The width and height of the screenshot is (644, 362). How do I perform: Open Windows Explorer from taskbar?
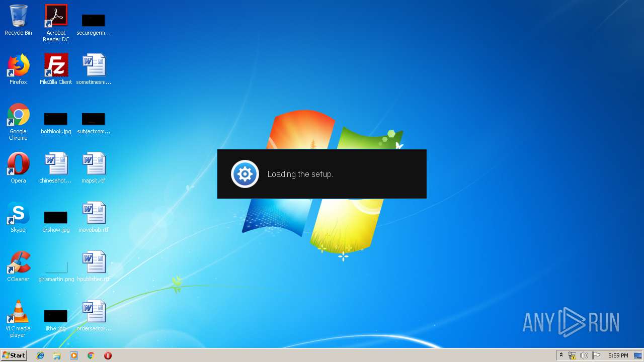click(57, 355)
